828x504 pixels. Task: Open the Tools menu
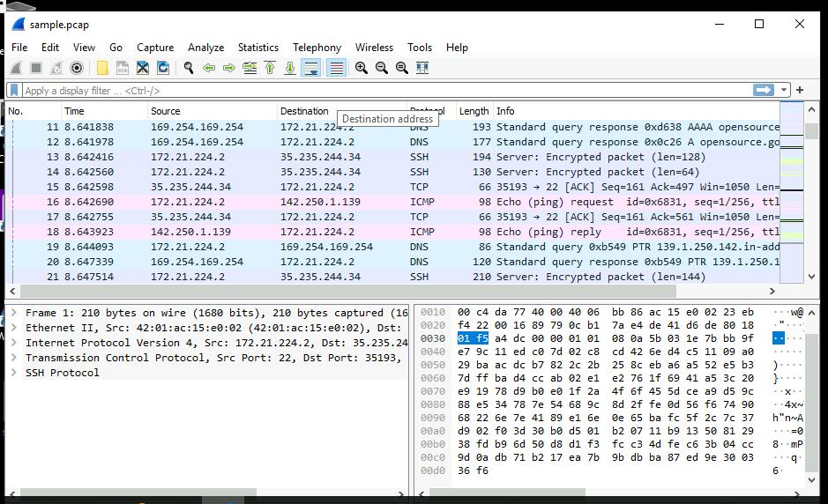tap(420, 48)
